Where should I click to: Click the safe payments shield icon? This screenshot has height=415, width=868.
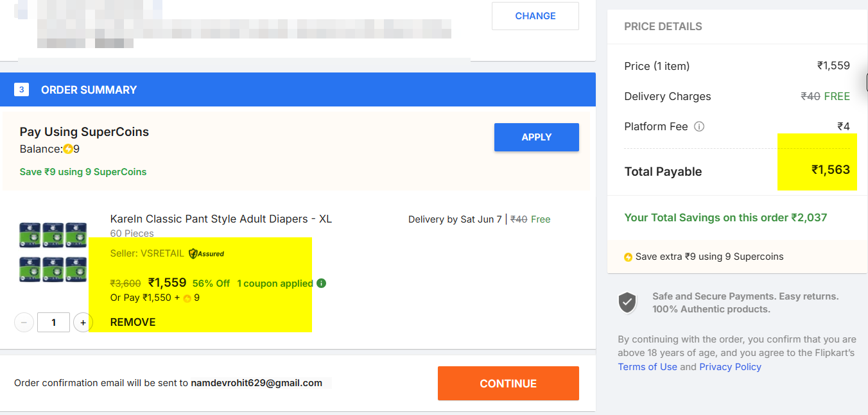627,303
